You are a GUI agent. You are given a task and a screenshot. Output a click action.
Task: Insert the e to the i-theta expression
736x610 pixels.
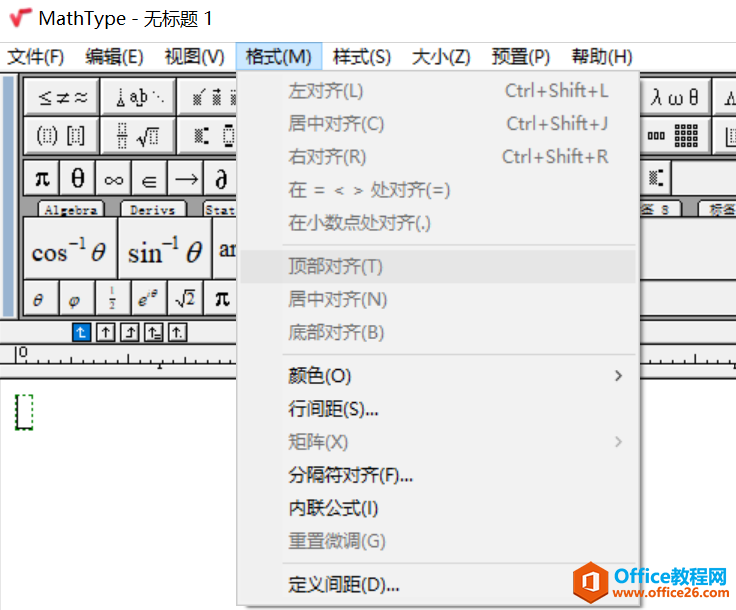point(149,298)
